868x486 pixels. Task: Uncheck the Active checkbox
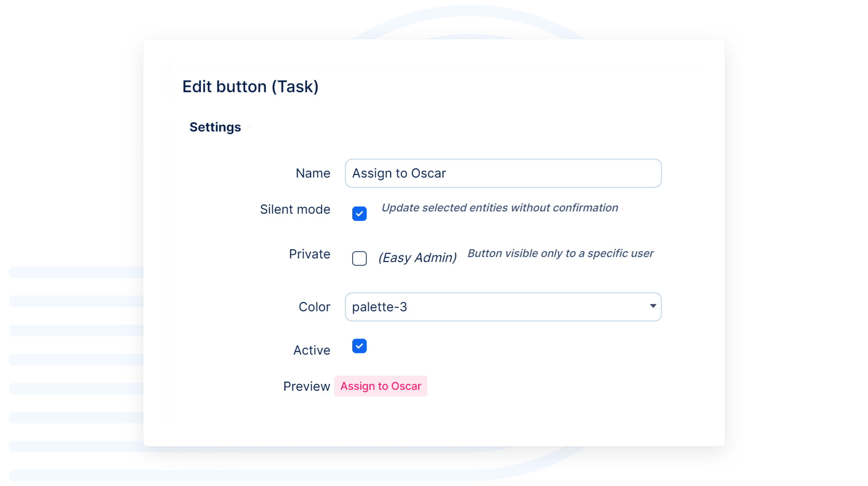359,346
